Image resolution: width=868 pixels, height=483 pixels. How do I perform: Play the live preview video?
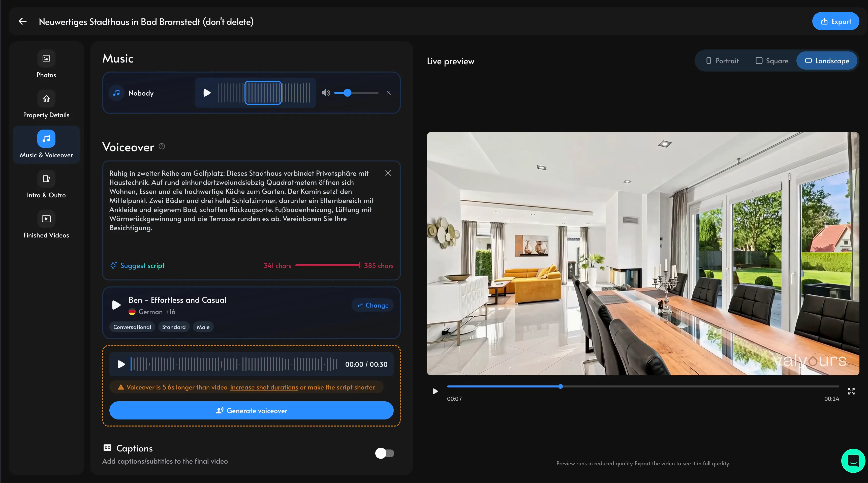coord(435,391)
